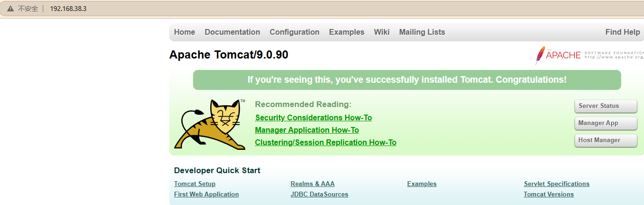
Task: Click the Apache Tomcat/9.0.90 heading
Action: click(229, 55)
